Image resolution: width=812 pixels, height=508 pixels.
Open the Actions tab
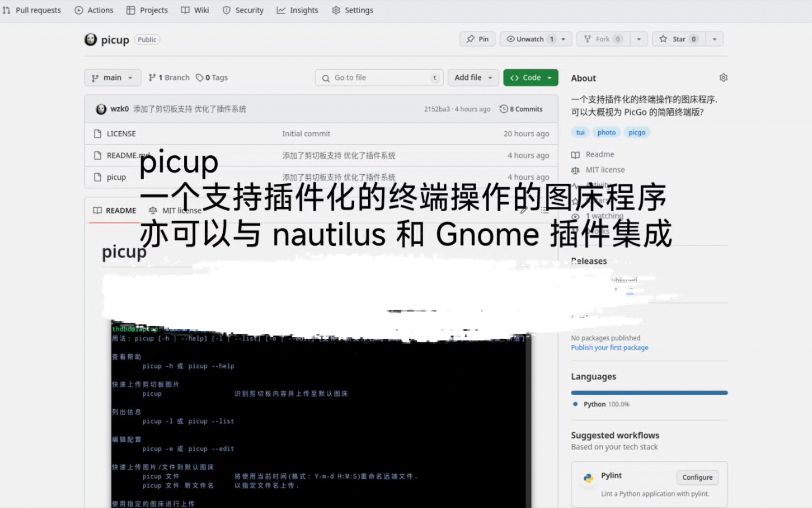[94, 10]
